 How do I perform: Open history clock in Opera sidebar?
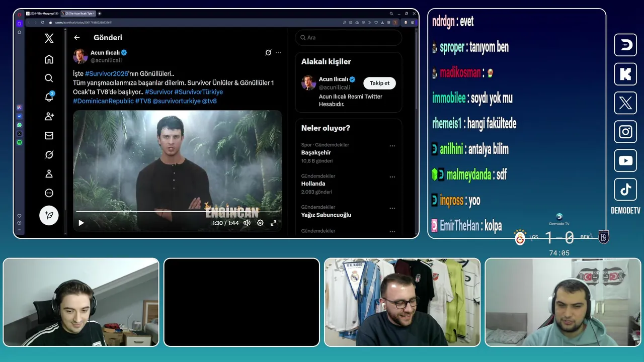[x=19, y=223]
